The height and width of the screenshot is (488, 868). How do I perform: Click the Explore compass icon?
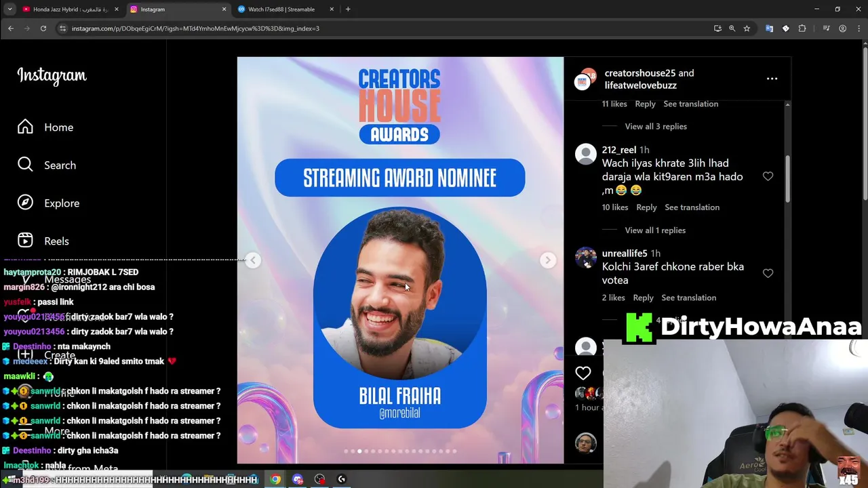pos(25,203)
